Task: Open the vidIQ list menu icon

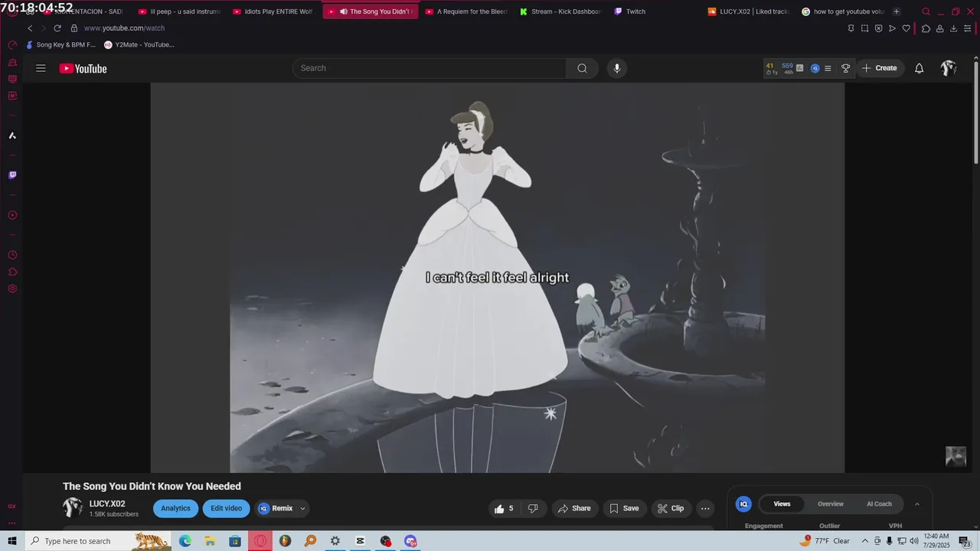Action: tap(828, 68)
